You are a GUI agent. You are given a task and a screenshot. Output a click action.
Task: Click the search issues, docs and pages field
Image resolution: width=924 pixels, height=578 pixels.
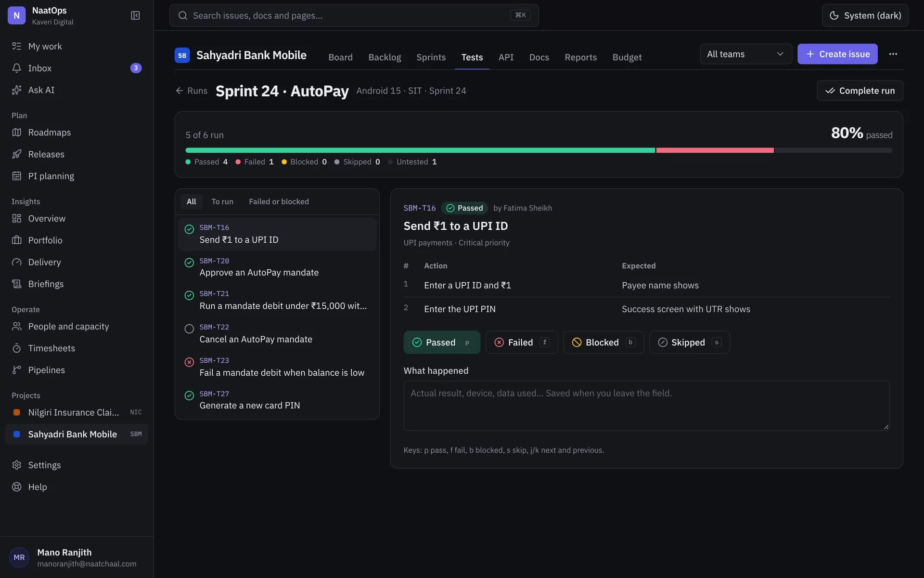(x=354, y=15)
